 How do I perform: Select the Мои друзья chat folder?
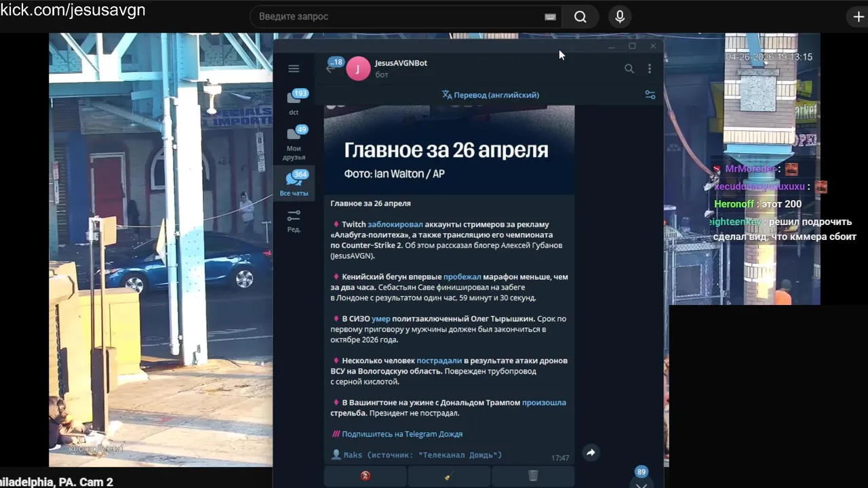[294, 142]
